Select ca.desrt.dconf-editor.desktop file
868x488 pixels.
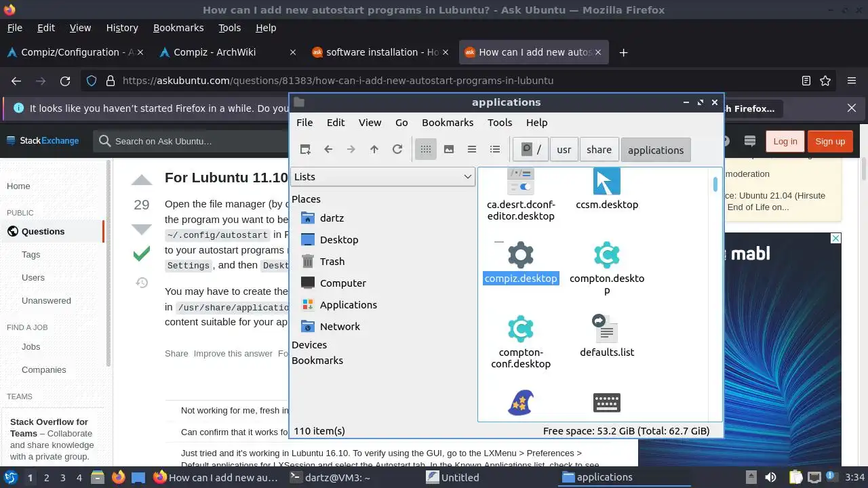[x=521, y=195]
